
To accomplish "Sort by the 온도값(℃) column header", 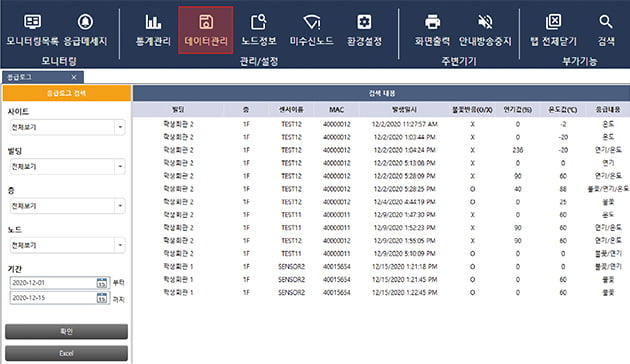I will coord(563,109).
